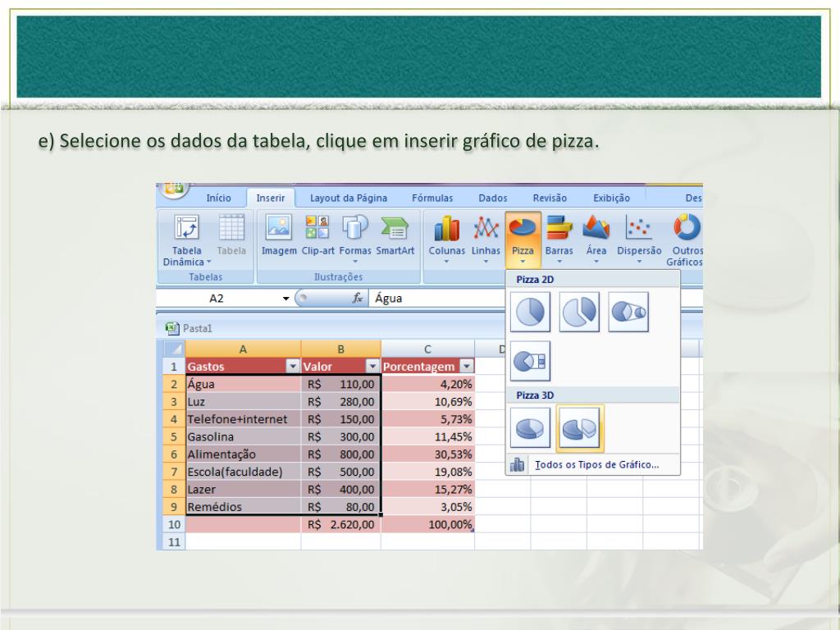The width and height of the screenshot is (840, 630).
Task: Click the cell showing 30,53%
Action: [x=427, y=454]
